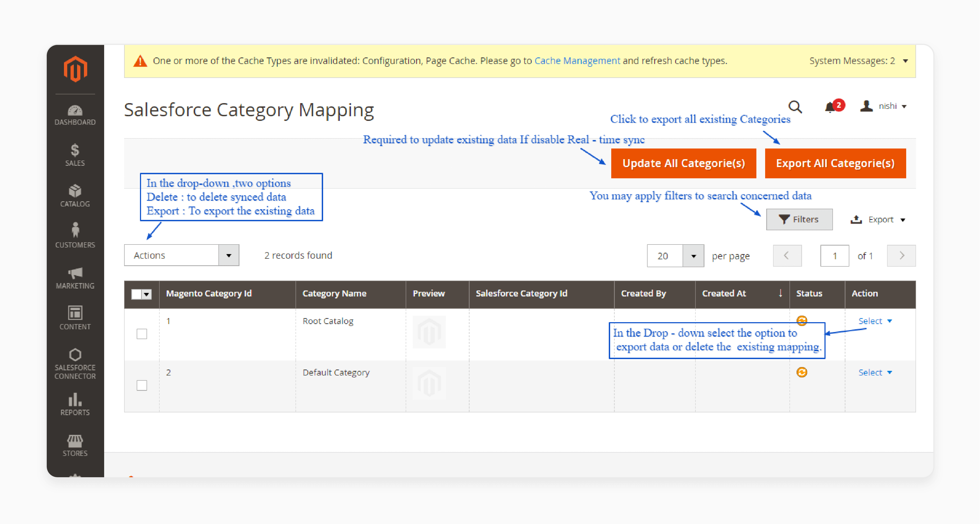
Task: Toggle the select-all checkbox in table header
Action: point(136,294)
